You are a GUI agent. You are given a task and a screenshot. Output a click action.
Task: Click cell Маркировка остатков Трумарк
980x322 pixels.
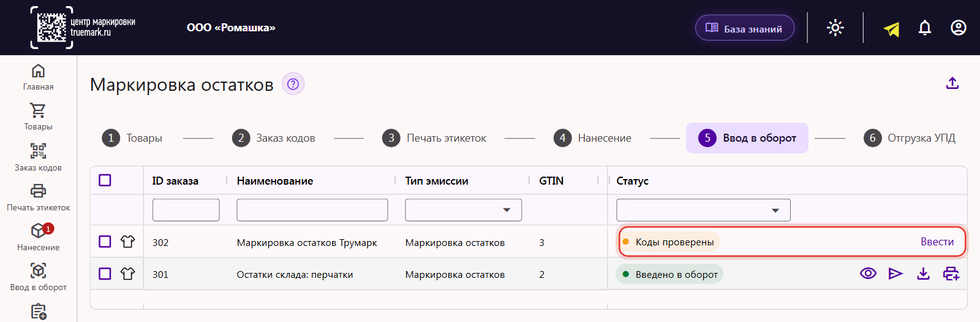[x=307, y=243]
